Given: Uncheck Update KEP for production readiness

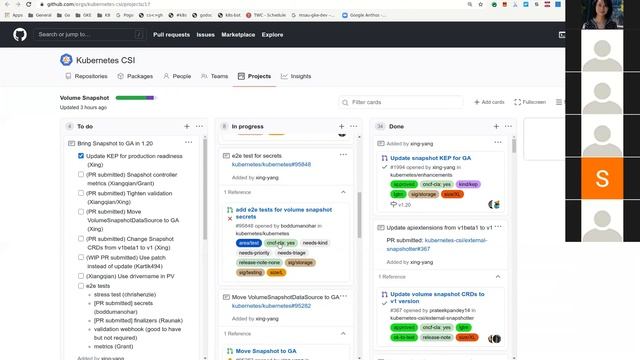Looking at the screenshot, I should (81, 156).
